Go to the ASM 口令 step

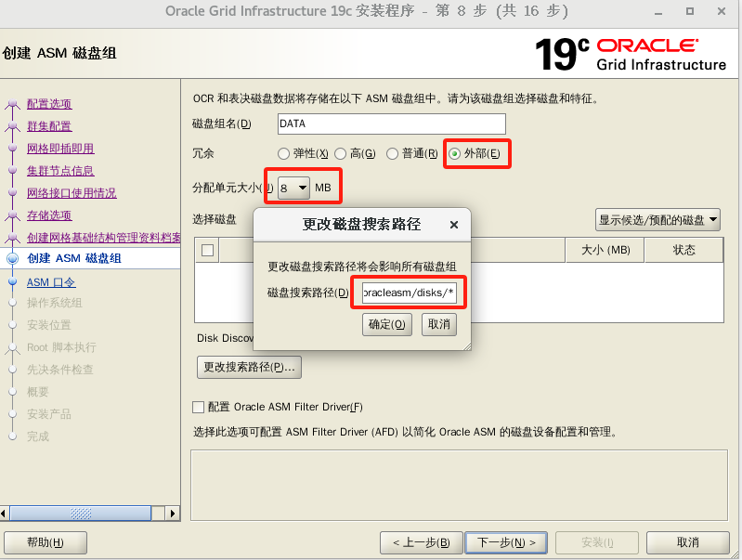pos(51,282)
